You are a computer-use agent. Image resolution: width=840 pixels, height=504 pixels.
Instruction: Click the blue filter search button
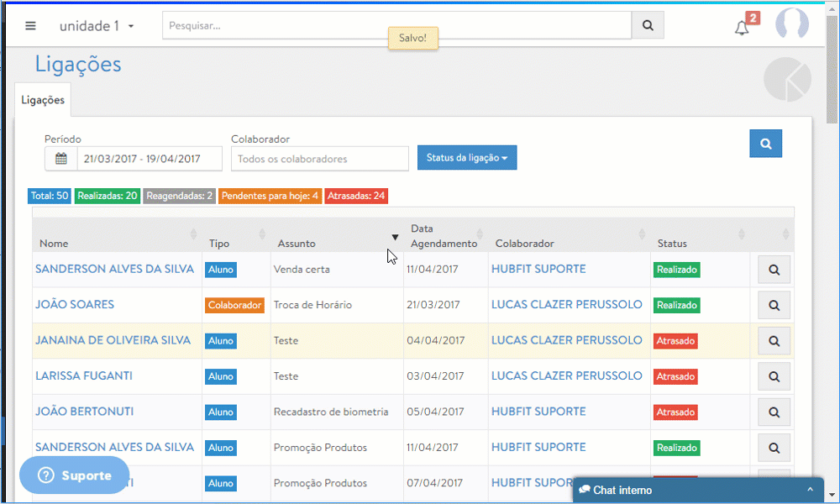point(765,144)
